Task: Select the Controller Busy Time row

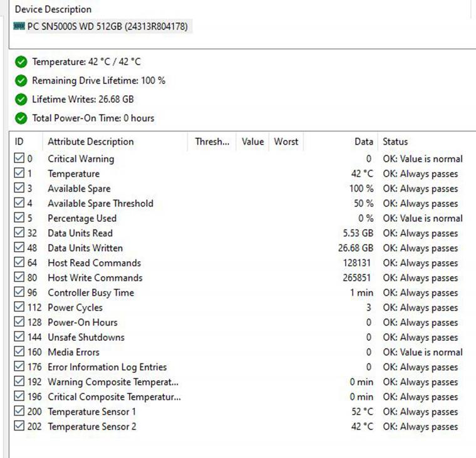Action: pyautogui.click(x=91, y=293)
